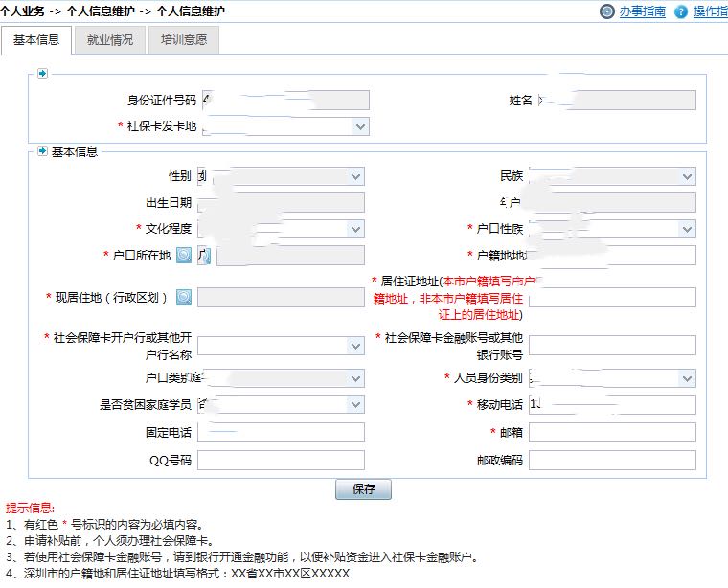Screen dimensions: 728x588
Task: Click the QQ号码 input field
Action: pos(281,461)
